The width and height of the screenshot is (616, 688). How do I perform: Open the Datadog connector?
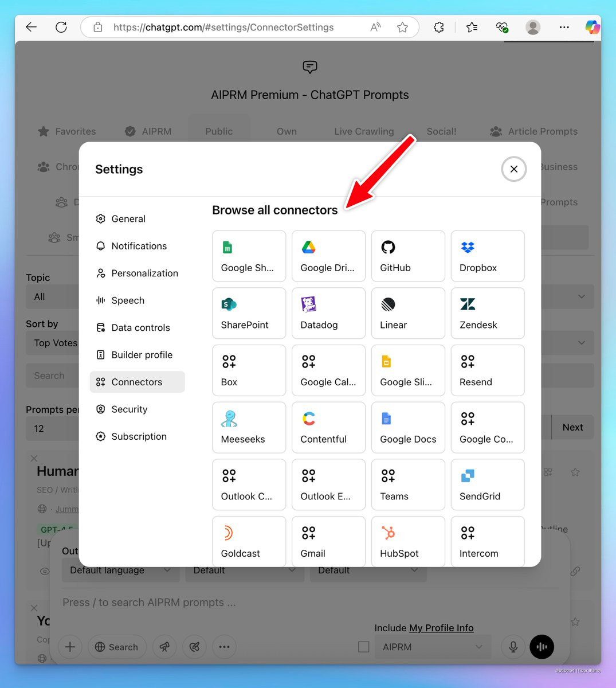pos(328,313)
